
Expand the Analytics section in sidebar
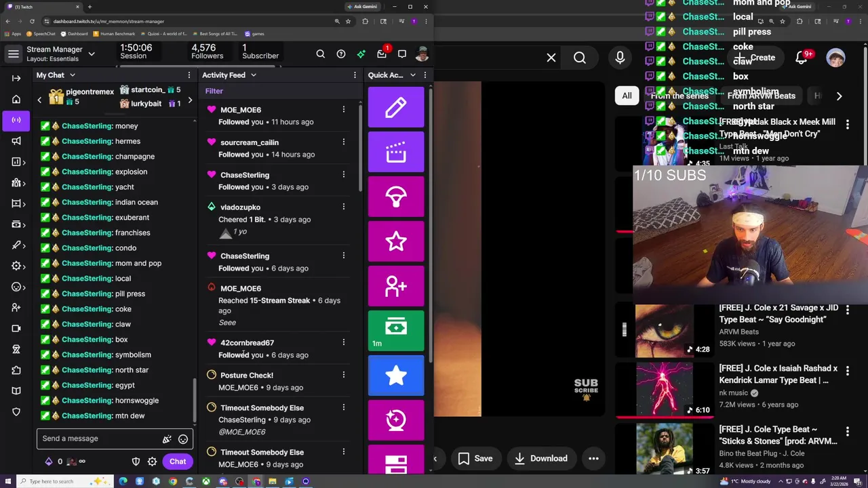18,161
